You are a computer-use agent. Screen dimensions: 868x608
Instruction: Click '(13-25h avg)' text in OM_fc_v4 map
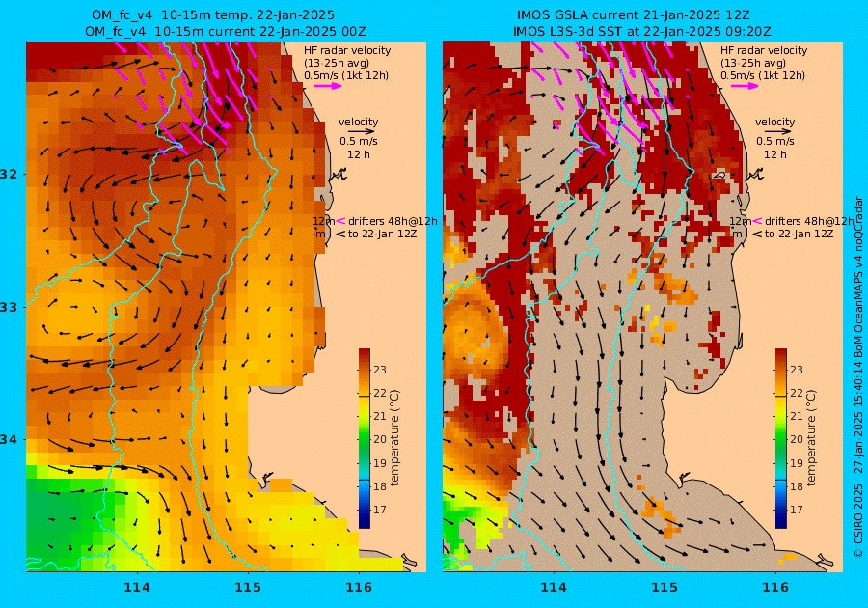(337, 63)
